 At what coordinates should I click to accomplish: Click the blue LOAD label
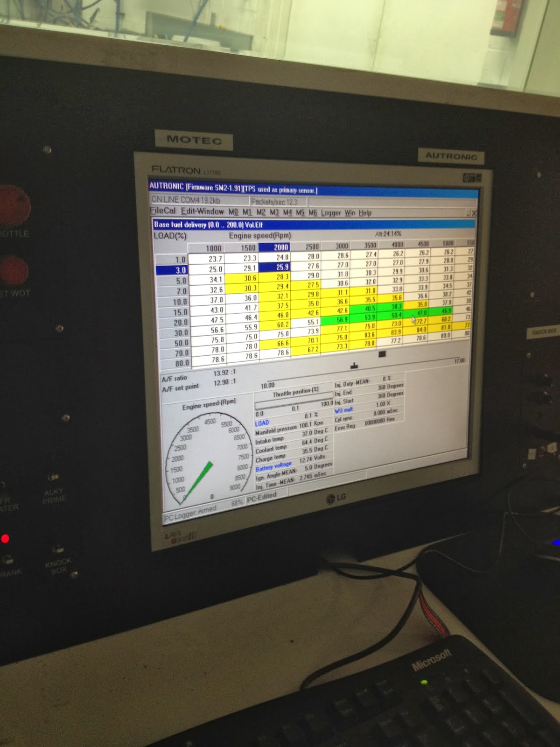tap(262, 423)
